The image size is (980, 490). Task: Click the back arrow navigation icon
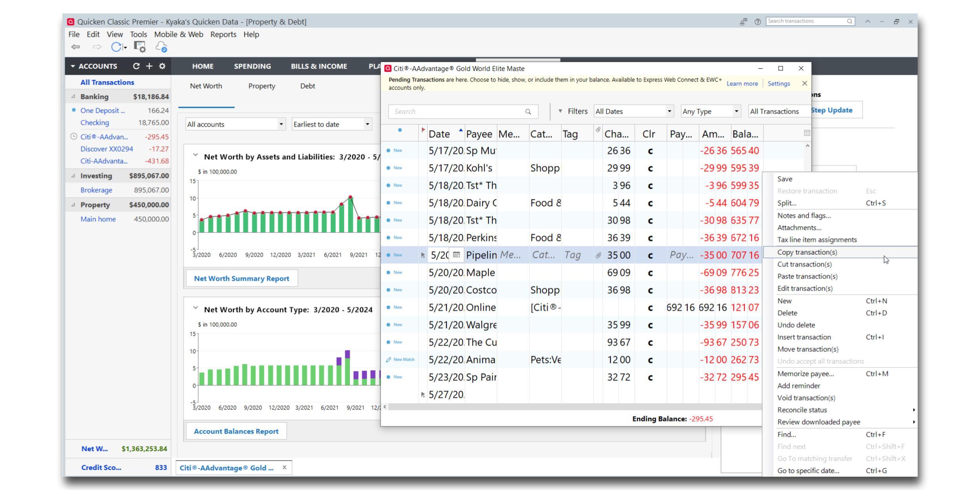pyautogui.click(x=75, y=47)
